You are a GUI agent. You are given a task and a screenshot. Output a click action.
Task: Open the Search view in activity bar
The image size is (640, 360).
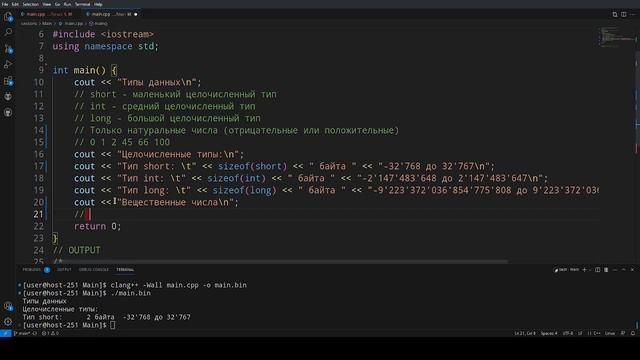pos(8,33)
